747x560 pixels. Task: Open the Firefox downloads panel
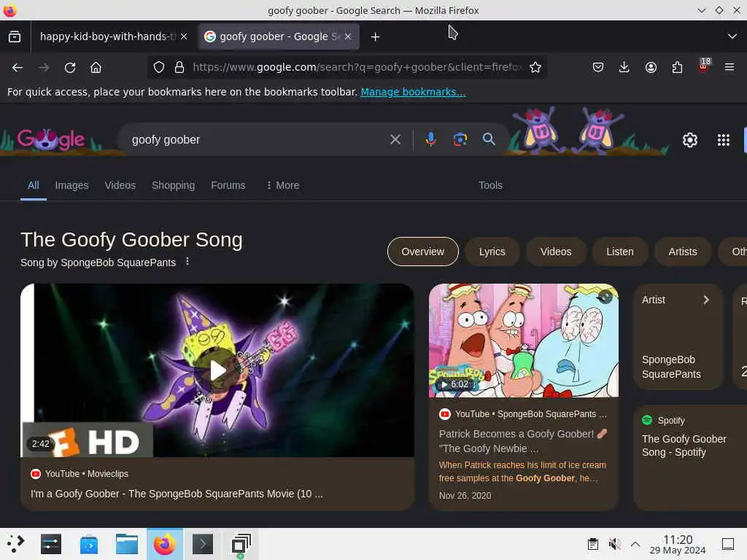pyautogui.click(x=624, y=67)
